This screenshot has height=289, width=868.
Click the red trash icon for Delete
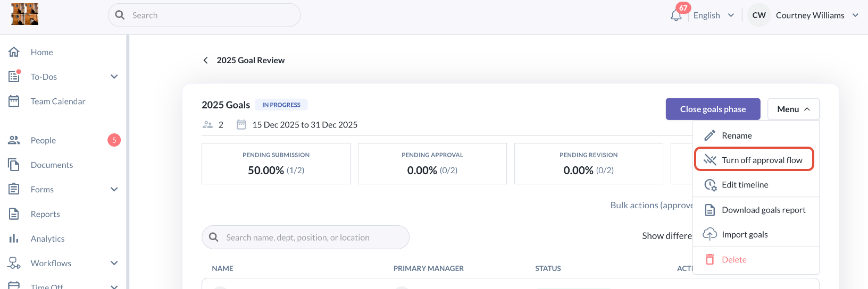710,259
